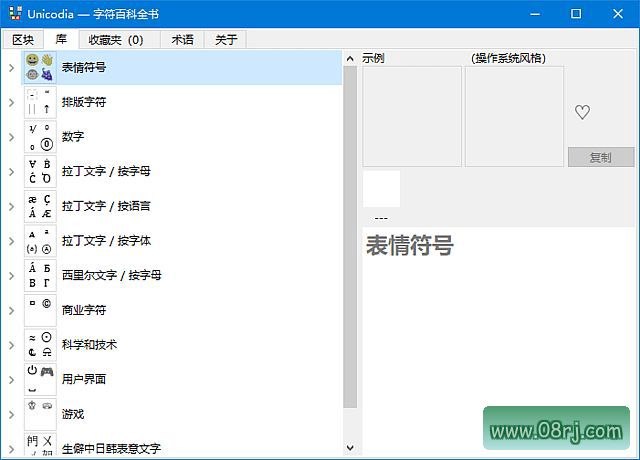The height and width of the screenshot is (460, 640).
Task: Click the small white glyph box
Action: coord(381,189)
